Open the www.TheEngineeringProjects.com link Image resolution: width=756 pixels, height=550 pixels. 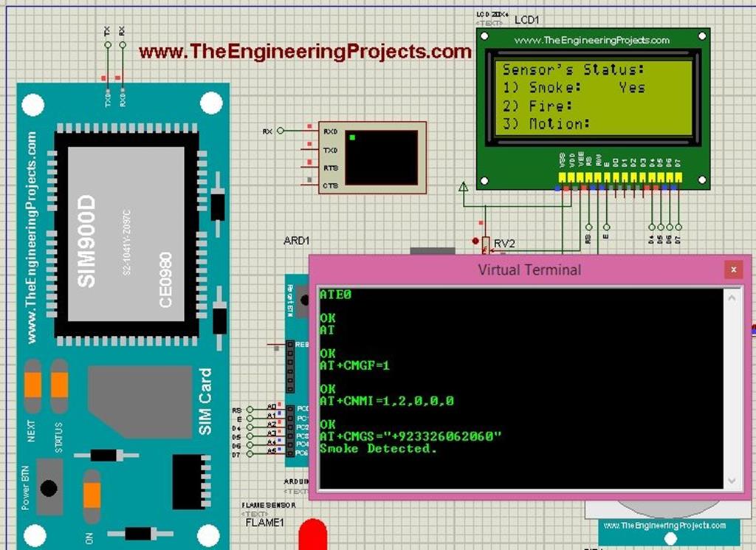[x=303, y=52]
